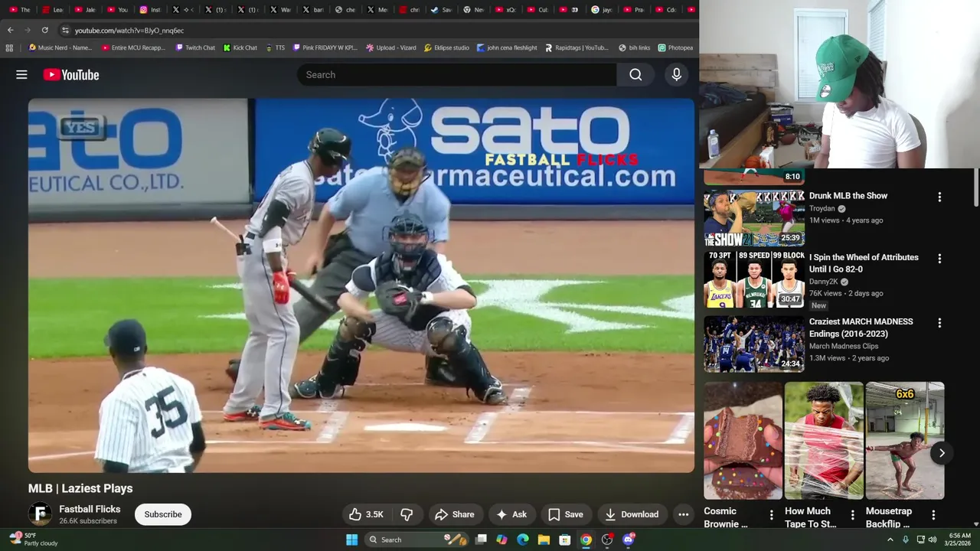Click the taskbar Search box
980x551 pixels.
[x=416, y=540]
